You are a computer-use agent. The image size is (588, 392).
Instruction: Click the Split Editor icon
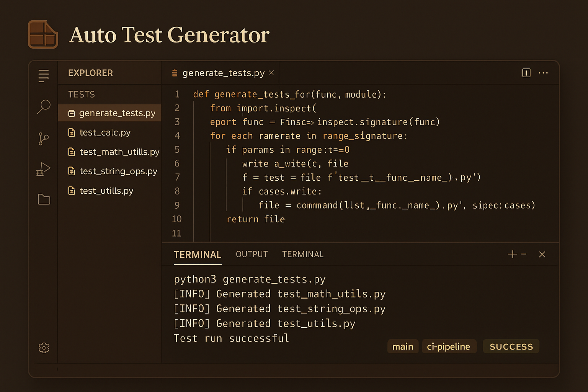526,73
